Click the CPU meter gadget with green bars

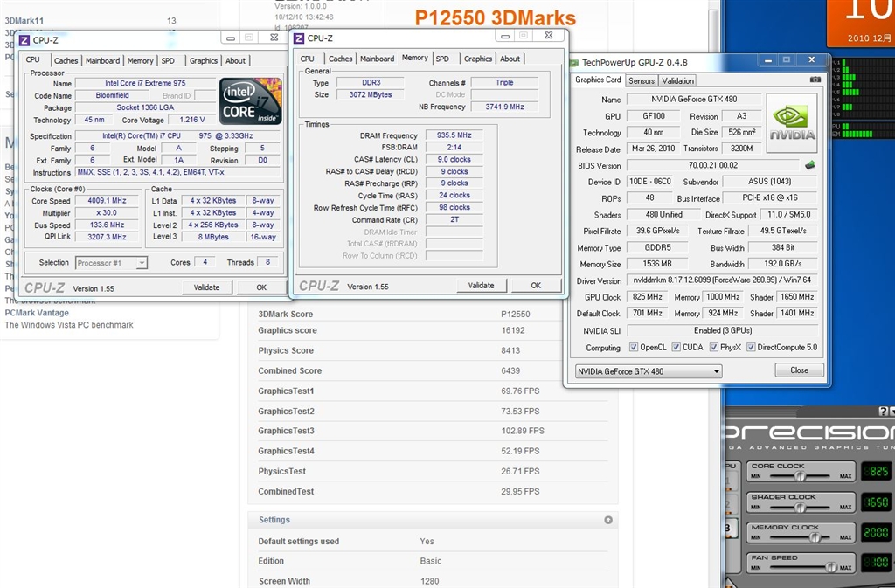[x=863, y=97]
